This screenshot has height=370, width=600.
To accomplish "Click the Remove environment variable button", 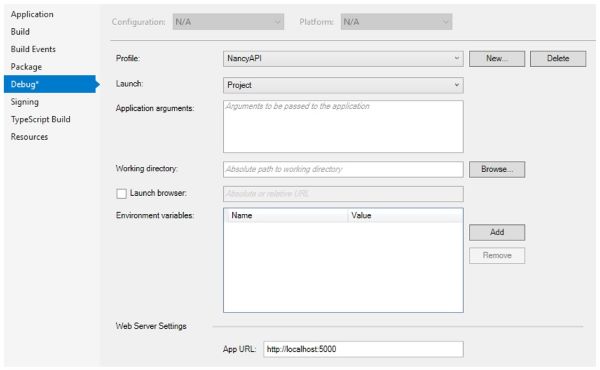I will point(497,256).
